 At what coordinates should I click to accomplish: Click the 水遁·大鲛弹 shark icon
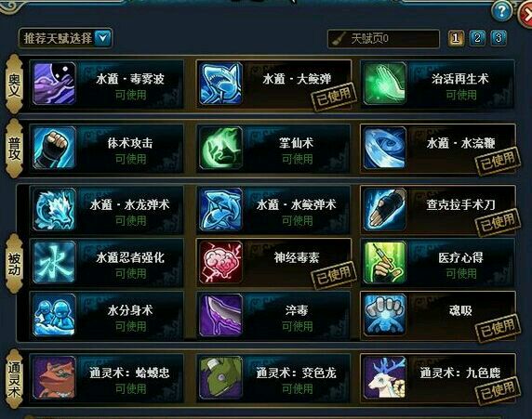(221, 84)
